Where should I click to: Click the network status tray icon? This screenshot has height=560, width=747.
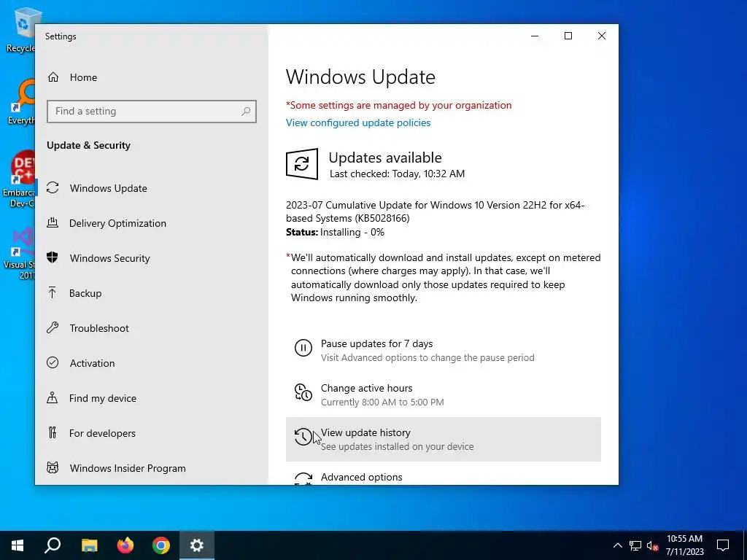point(635,545)
